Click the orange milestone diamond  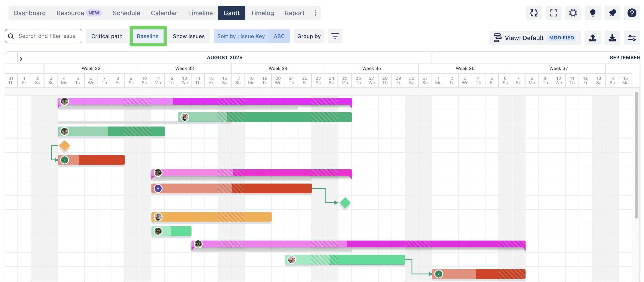pos(65,145)
